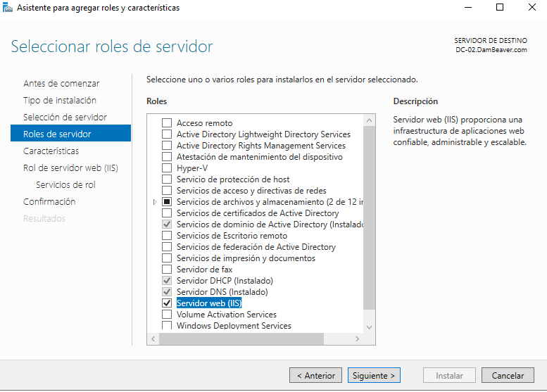
Task: Tick Servicios de acceso y directivas de redes
Action: [167, 191]
